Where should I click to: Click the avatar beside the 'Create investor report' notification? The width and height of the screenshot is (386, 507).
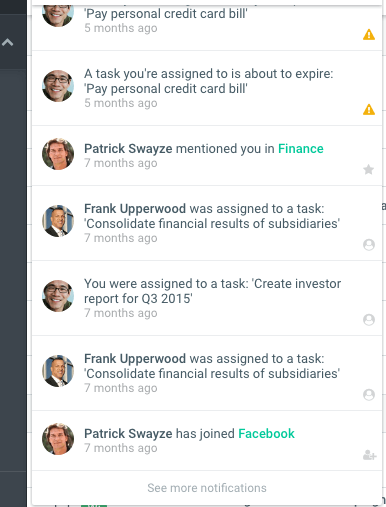[x=58, y=296]
